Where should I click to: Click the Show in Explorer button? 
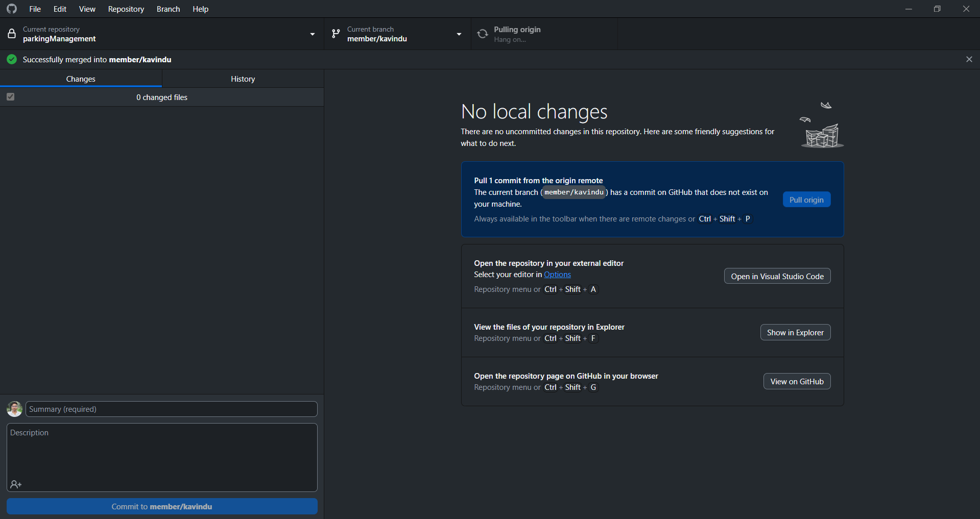[x=795, y=332]
